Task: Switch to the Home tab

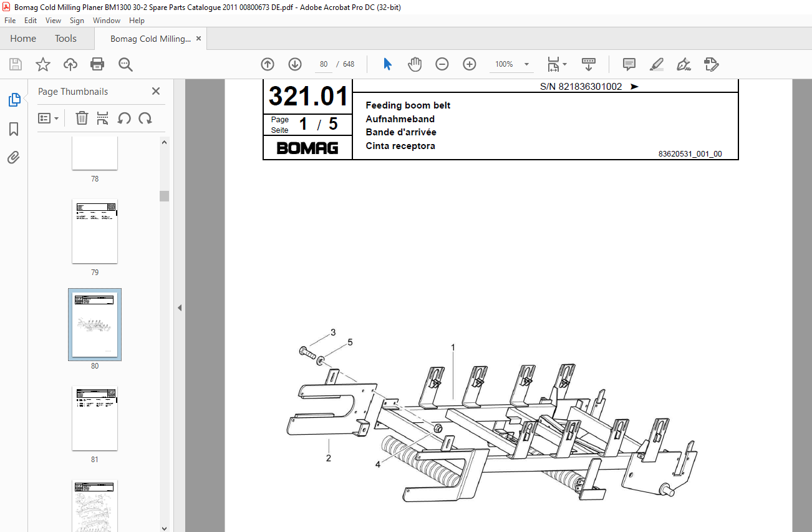Action: click(x=23, y=39)
